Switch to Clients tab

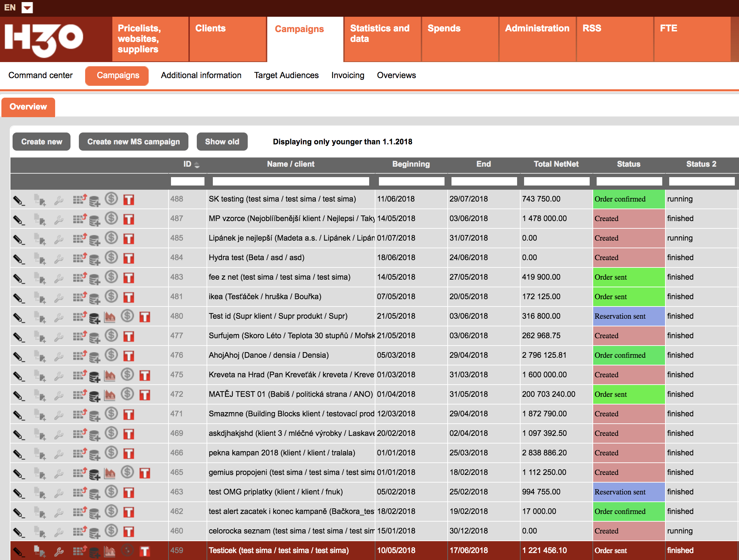pyautogui.click(x=228, y=39)
